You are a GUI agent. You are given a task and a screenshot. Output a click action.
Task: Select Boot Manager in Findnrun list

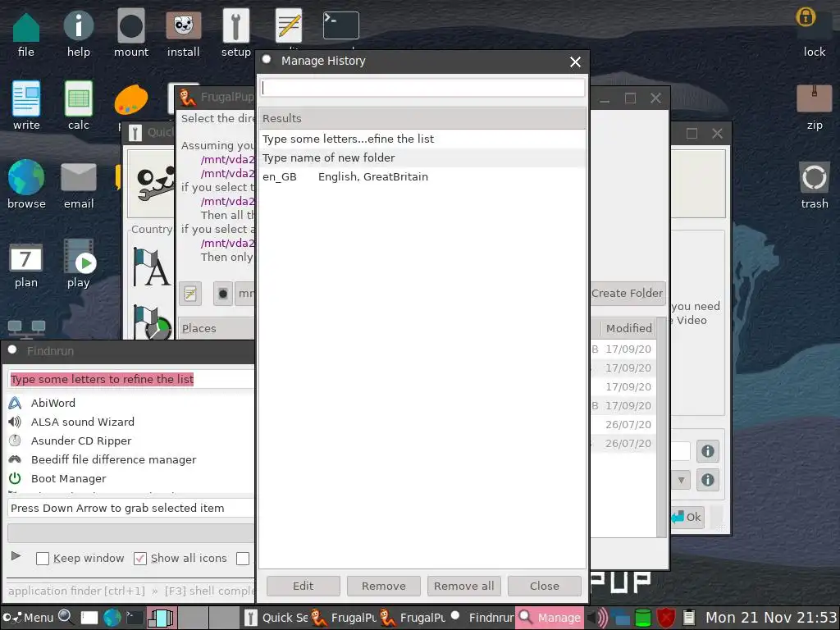pos(130,478)
